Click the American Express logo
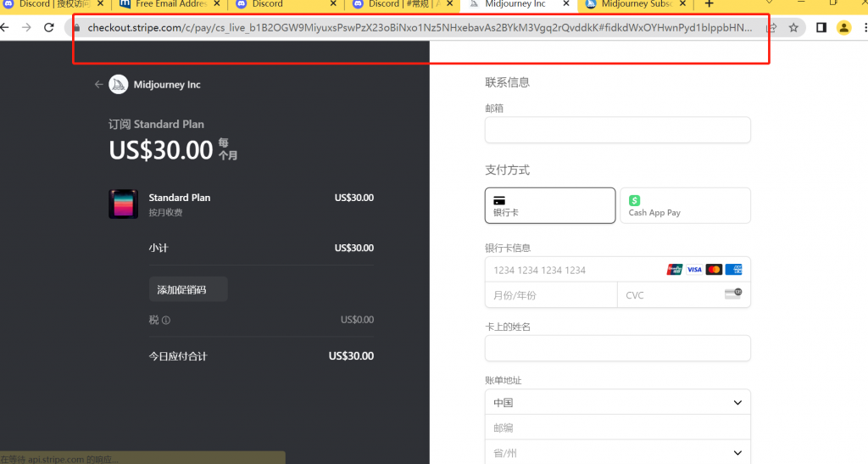The width and height of the screenshot is (868, 464). coord(734,270)
